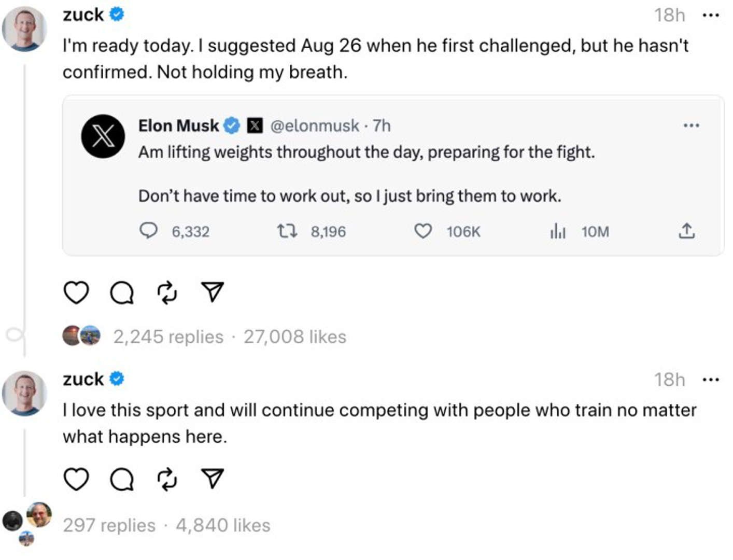Click zuck profile avatar on first post
The height and width of the screenshot is (560, 733).
click(24, 29)
